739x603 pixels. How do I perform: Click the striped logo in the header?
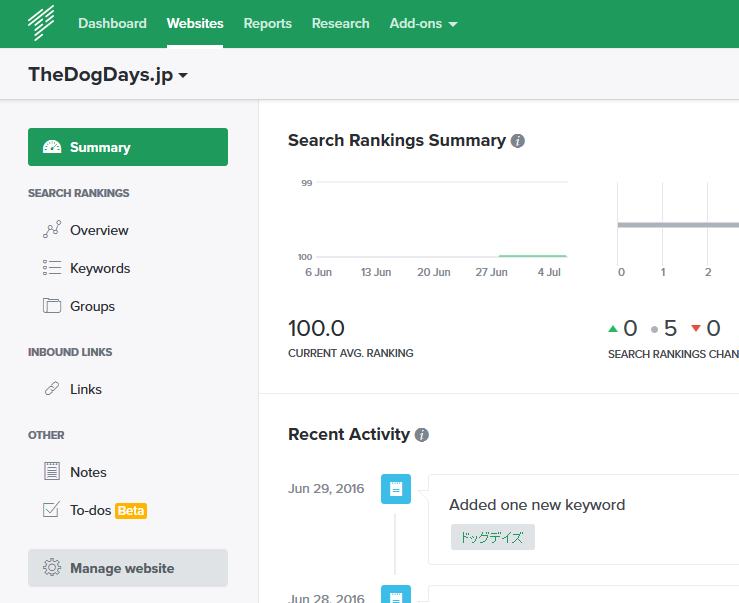point(41,23)
